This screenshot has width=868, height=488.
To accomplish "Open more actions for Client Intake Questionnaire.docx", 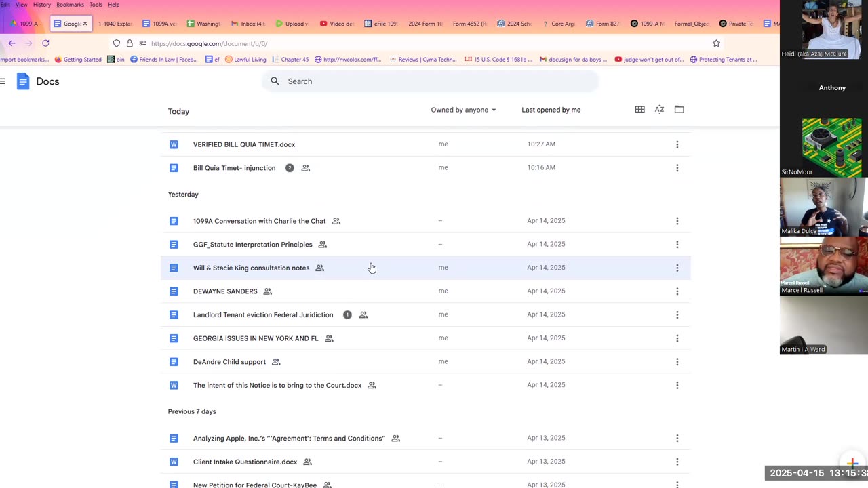I will (x=677, y=462).
